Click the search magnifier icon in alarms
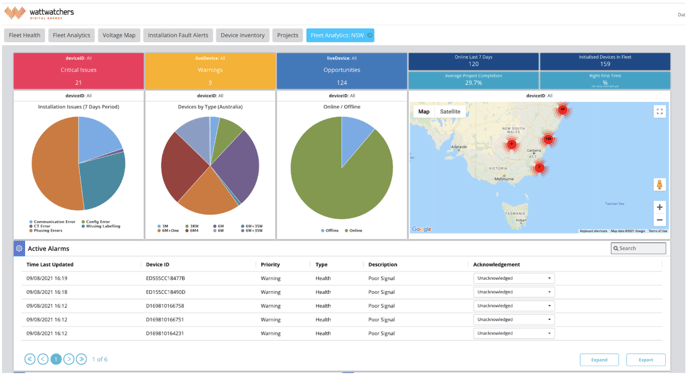Image resolution: width=688 pixels, height=375 pixels. coord(616,248)
